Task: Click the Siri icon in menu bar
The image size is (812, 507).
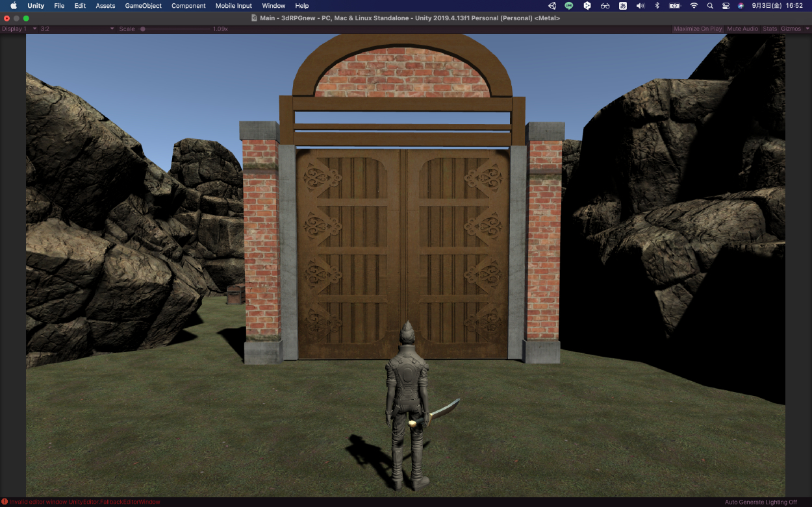Action: (741, 6)
